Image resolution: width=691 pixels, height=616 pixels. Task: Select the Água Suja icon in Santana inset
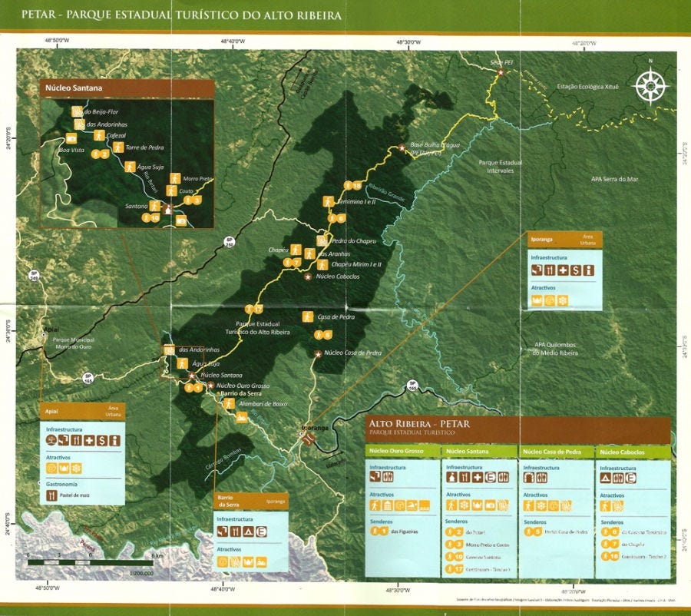tap(130, 167)
